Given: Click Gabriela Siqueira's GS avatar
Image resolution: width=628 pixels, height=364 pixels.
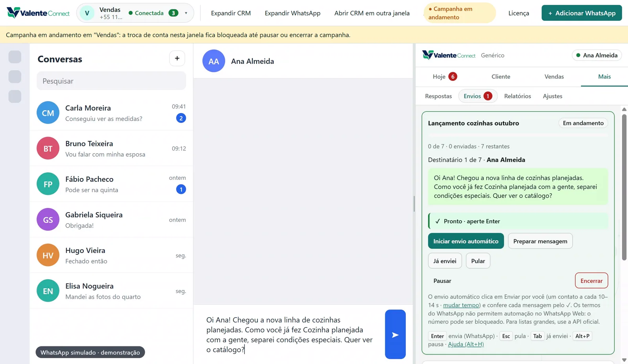Looking at the screenshot, I should click(x=48, y=220).
